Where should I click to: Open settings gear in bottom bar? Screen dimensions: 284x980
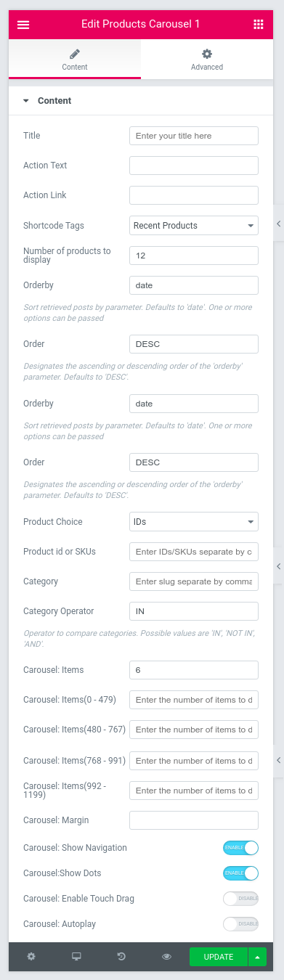click(31, 957)
